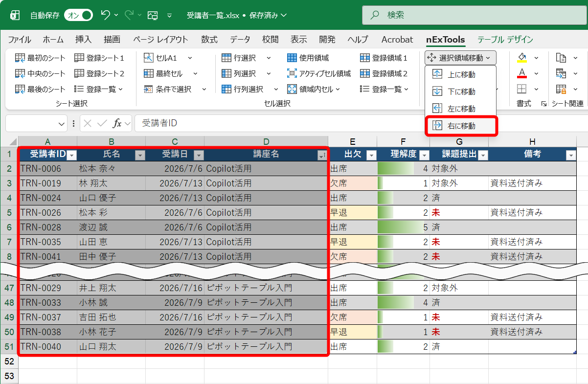Click the アクティブセル領域 button
The image size is (588, 384).
pos(319,73)
